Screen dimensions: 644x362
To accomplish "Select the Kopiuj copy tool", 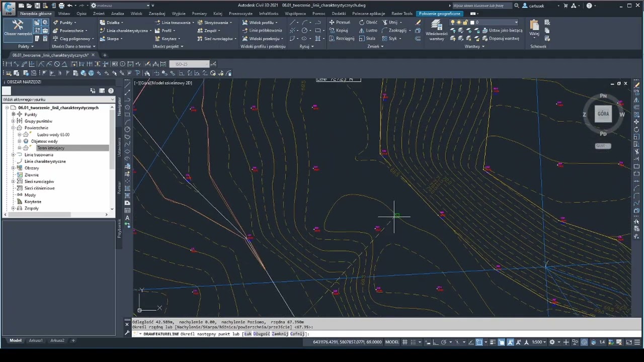I will click(339, 31).
